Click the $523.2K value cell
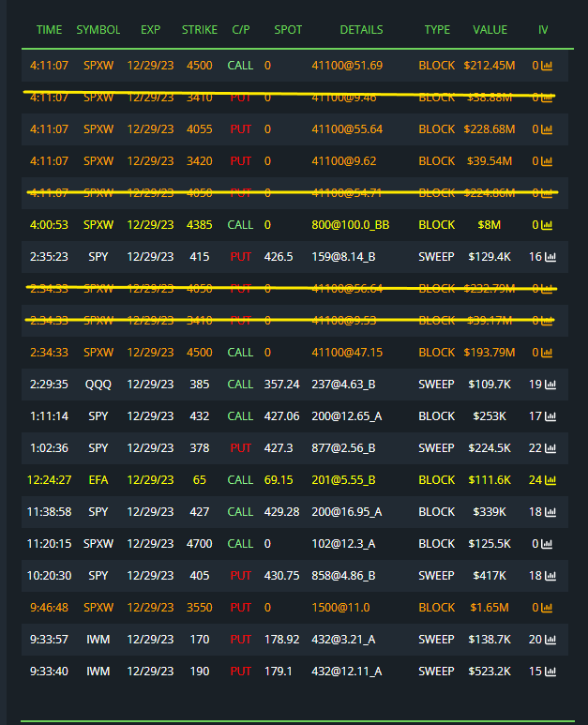This screenshot has width=588, height=725. [490, 672]
